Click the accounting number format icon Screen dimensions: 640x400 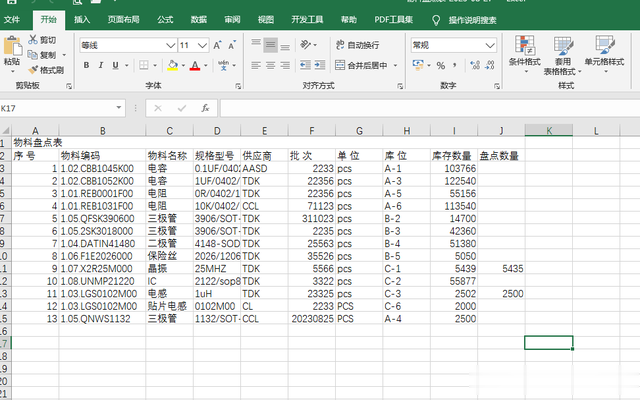point(418,65)
